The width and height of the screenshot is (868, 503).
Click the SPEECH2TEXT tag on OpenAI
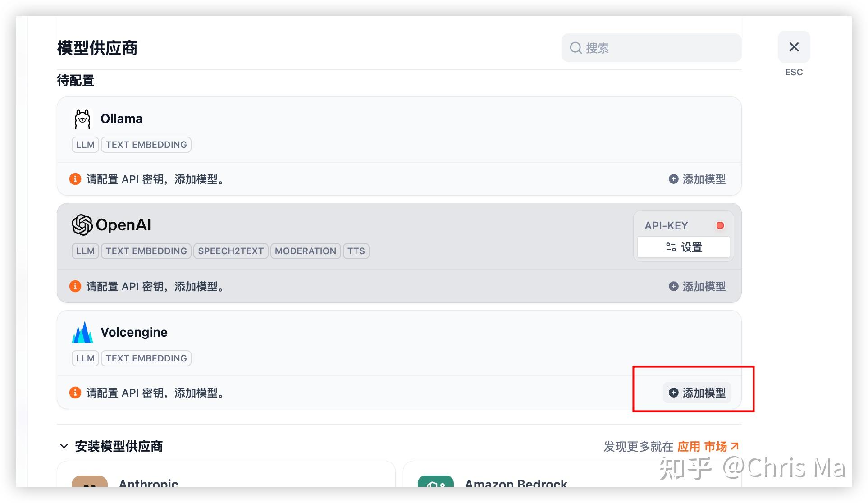click(x=231, y=251)
